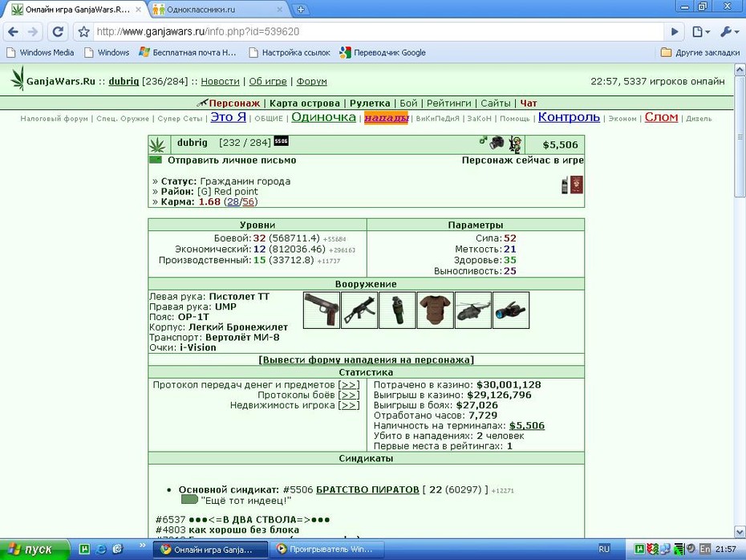Select the Онлайн игра GanjaWars tab

point(76,10)
